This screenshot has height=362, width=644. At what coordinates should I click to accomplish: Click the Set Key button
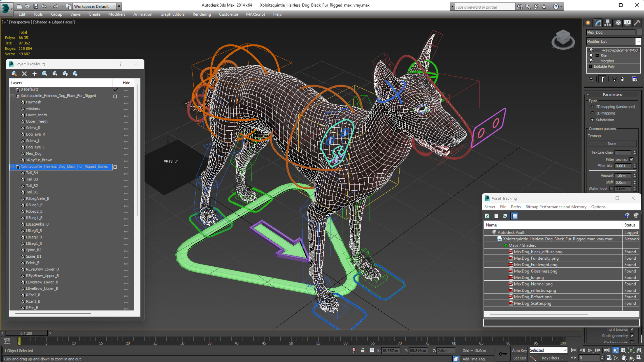tap(519, 358)
